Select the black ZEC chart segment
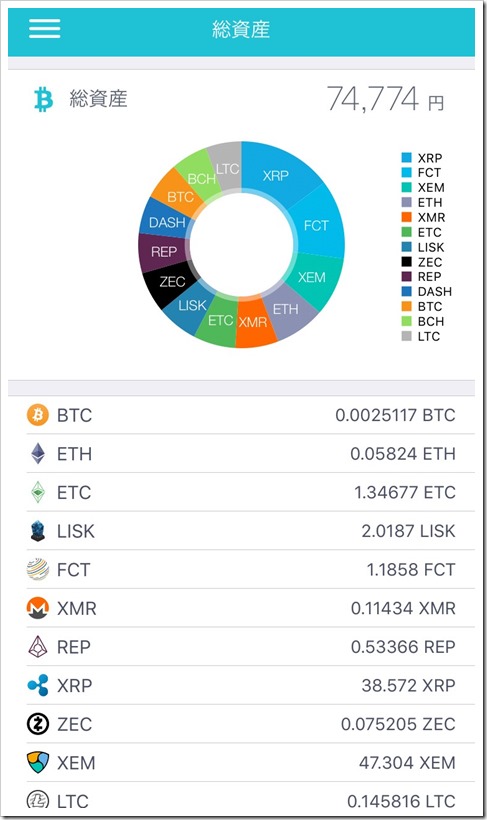 point(170,283)
